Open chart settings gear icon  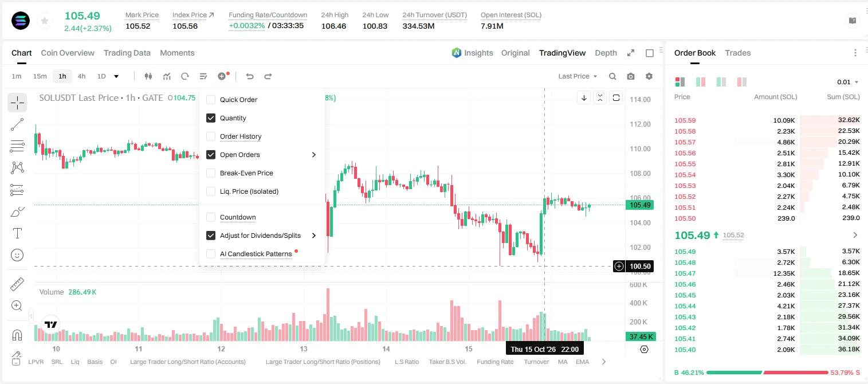coord(649,76)
